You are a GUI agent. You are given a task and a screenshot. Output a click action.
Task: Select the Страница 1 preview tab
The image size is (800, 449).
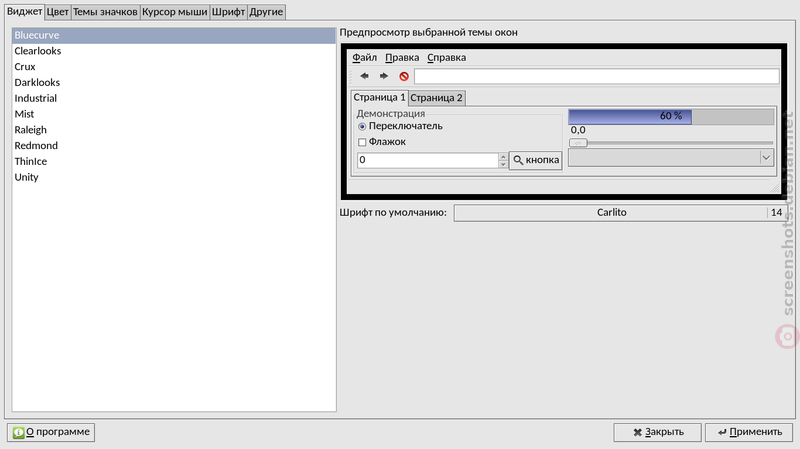pyautogui.click(x=379, y=97)
